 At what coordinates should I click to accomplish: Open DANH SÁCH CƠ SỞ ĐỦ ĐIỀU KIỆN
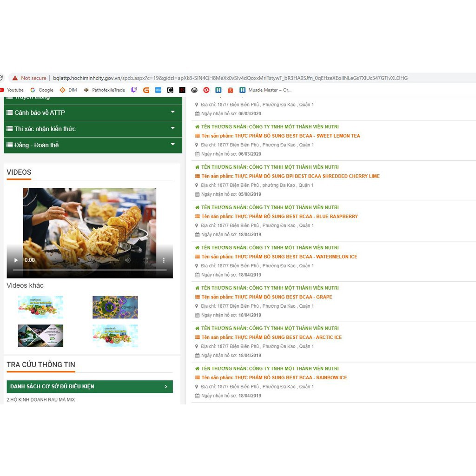point(90,386)
